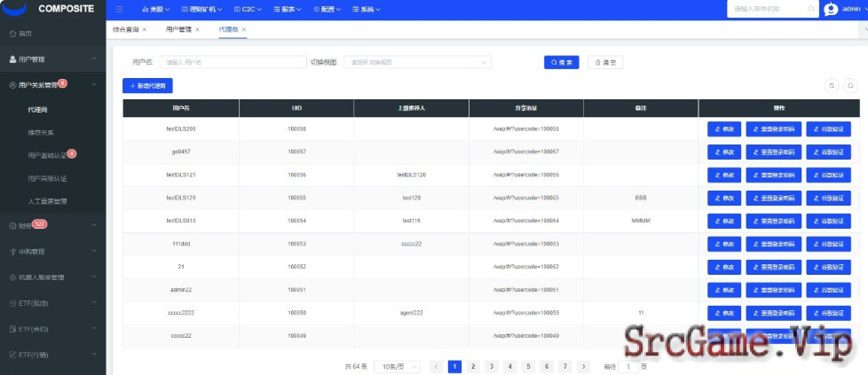868x375 pixels.
Task: Expand ETF(行情) in the sidebar
Action: click(52, 355)
